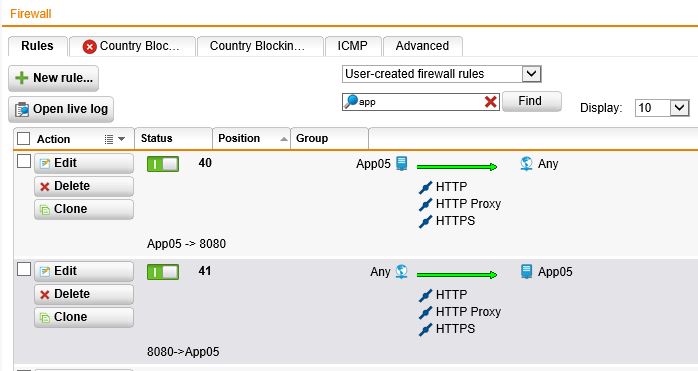Click the HTTP Proxy service icon in rule 41
Image resolution: width=698 pixels, height=371 pixels.
click(x=426, y=312)
